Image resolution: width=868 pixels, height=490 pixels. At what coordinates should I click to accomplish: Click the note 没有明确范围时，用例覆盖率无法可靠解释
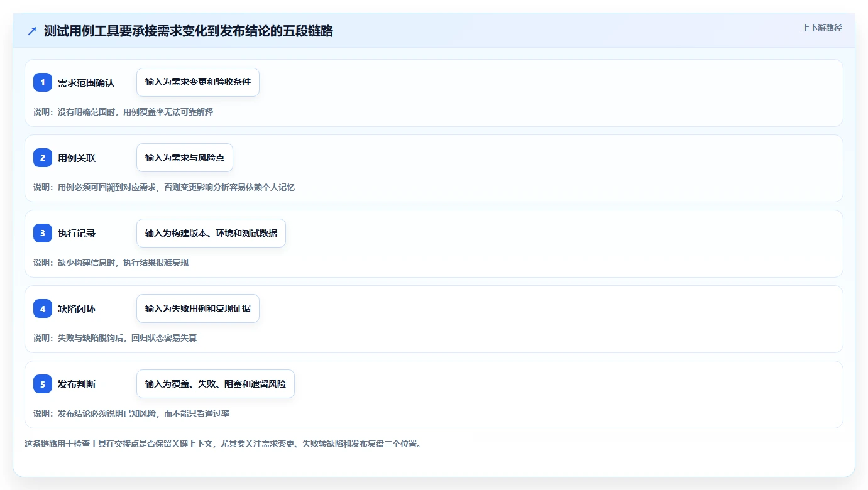[x=123, y=112]
